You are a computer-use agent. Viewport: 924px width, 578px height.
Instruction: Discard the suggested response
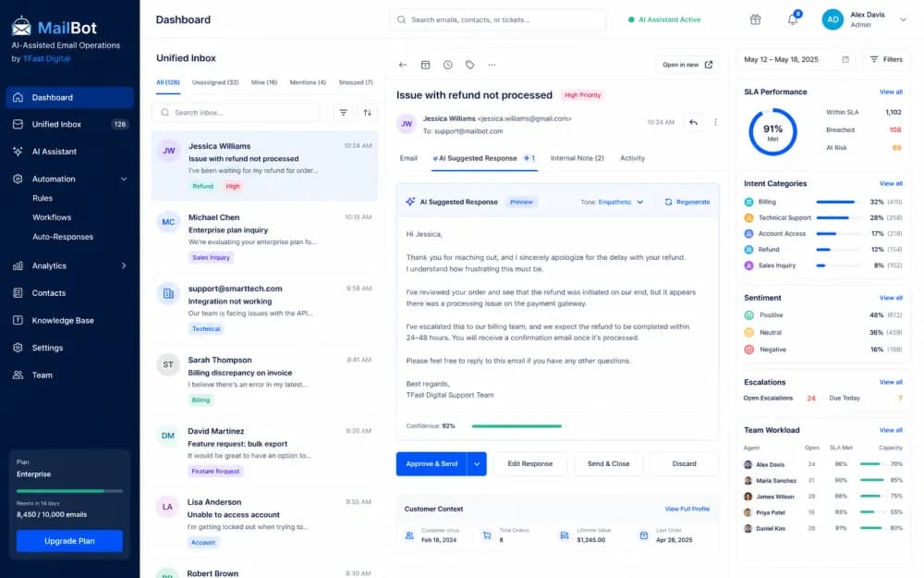pyautogui.click(x=684, y=463)
